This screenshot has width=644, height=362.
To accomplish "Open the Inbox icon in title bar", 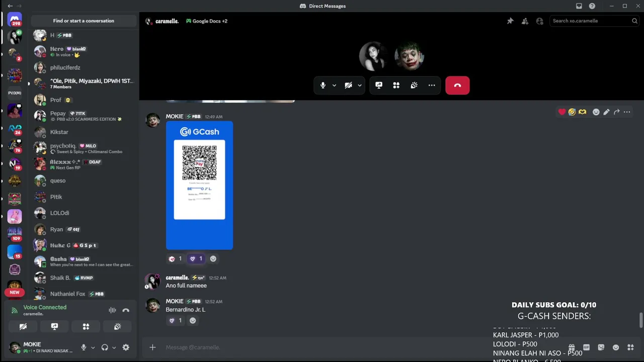I will pos(579,6).
